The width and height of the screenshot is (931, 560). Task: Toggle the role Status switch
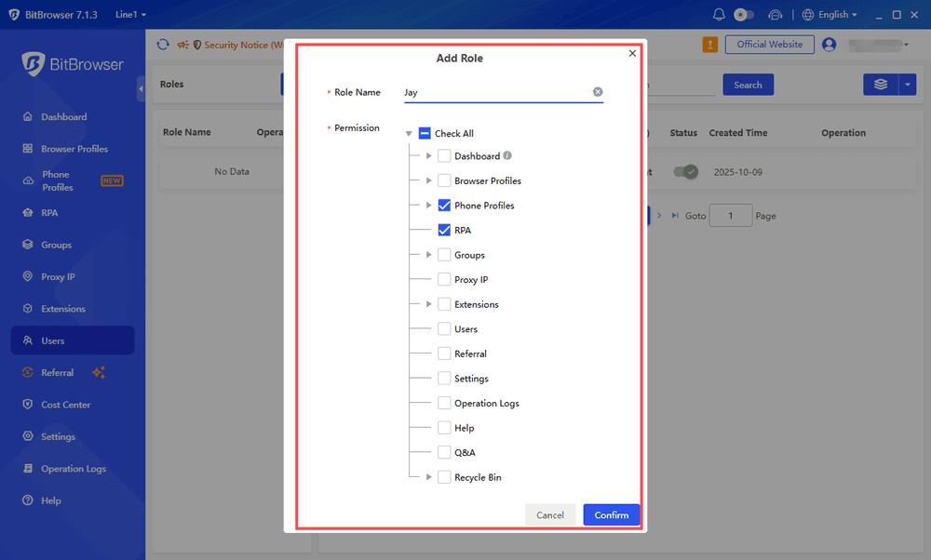tap(686, 172)
